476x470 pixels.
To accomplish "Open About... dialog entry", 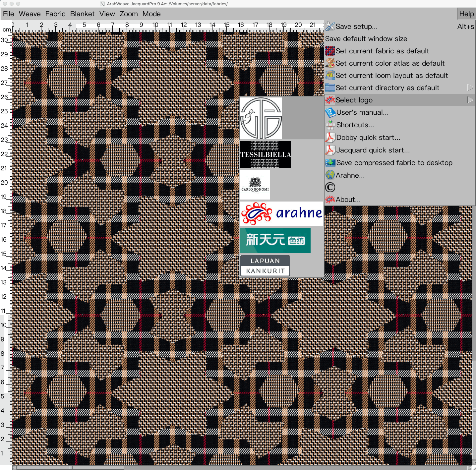I will tap(400, 200).
